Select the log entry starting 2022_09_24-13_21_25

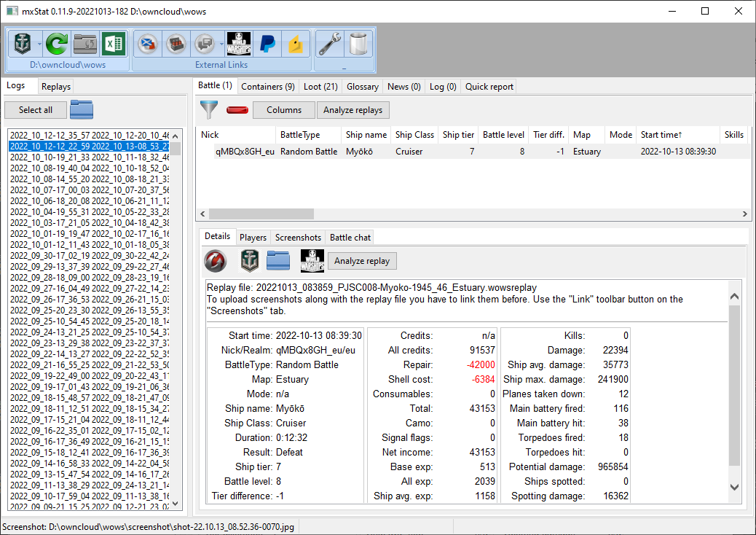[x=90, y=332]
